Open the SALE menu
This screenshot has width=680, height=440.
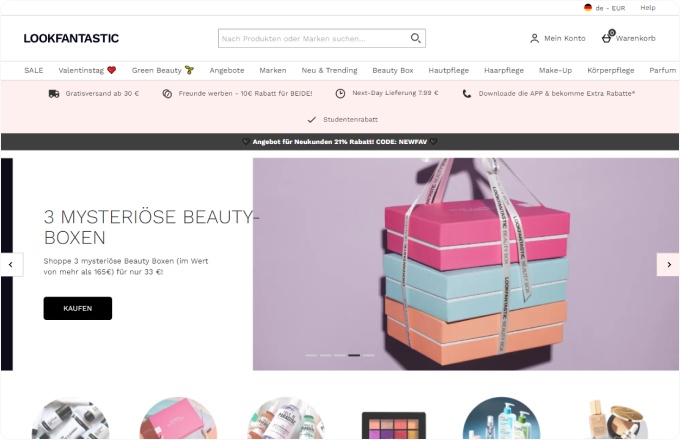click(x=34, y=70)
